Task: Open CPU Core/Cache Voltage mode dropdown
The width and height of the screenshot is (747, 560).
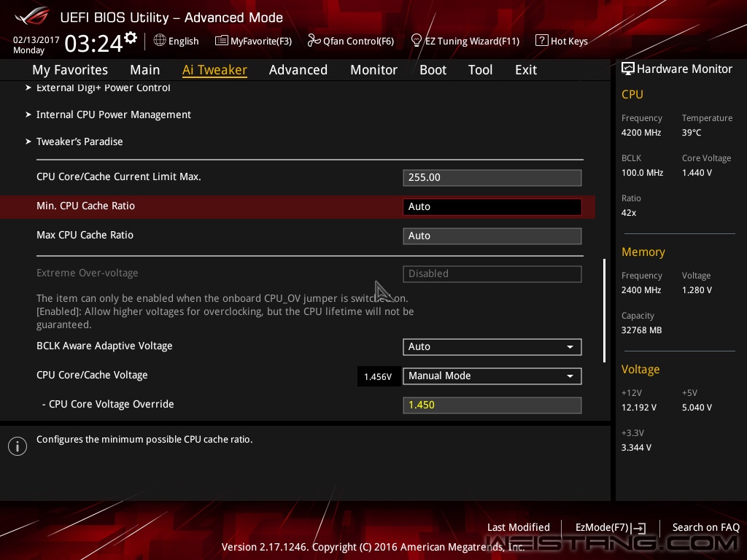Action: 492,376
